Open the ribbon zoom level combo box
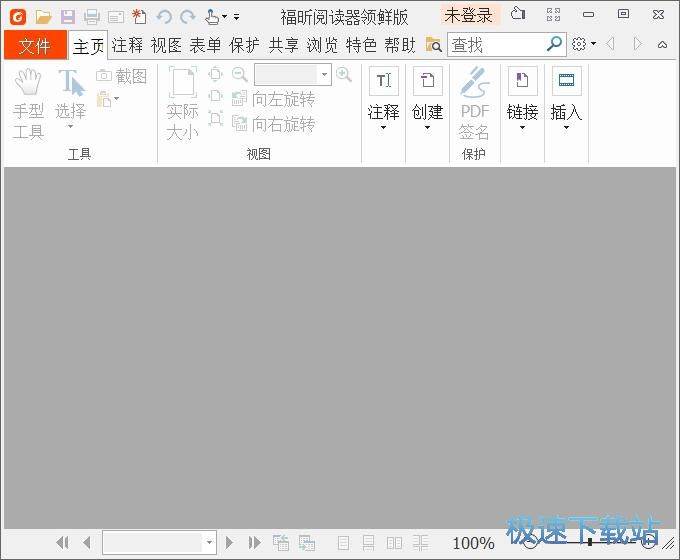Image resolution: width=680 pixels, height=560 pixels. [293, 75]
